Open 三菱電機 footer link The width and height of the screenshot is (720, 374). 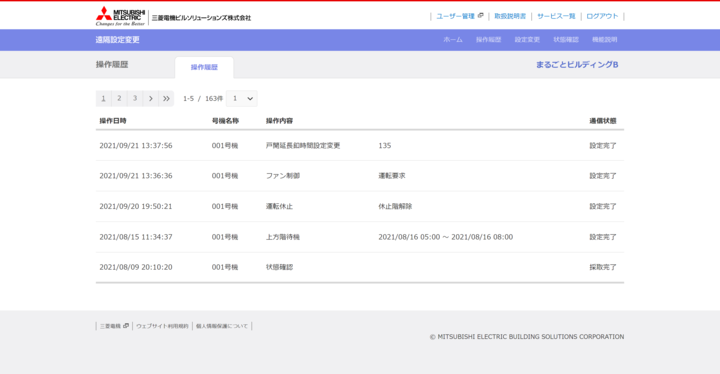click(110, 326)
